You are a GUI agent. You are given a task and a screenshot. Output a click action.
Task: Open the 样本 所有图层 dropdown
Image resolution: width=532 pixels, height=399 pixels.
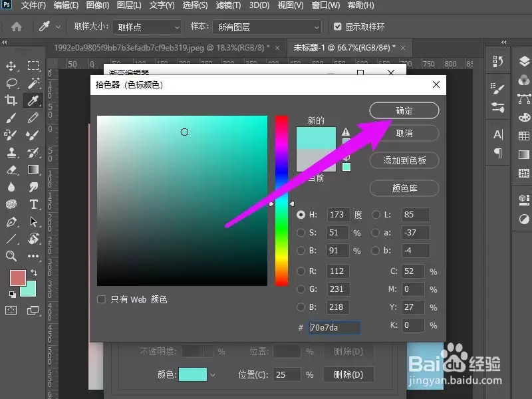(267, 27)
